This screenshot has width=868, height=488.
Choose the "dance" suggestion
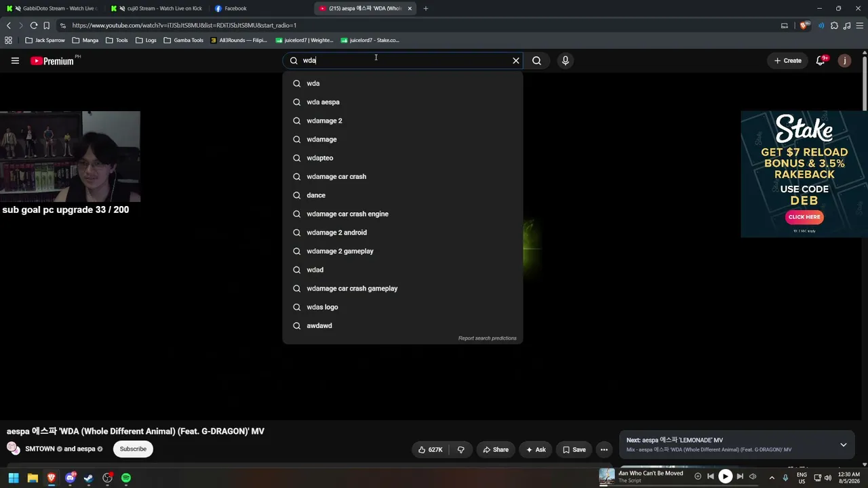(x=403, y=195)
